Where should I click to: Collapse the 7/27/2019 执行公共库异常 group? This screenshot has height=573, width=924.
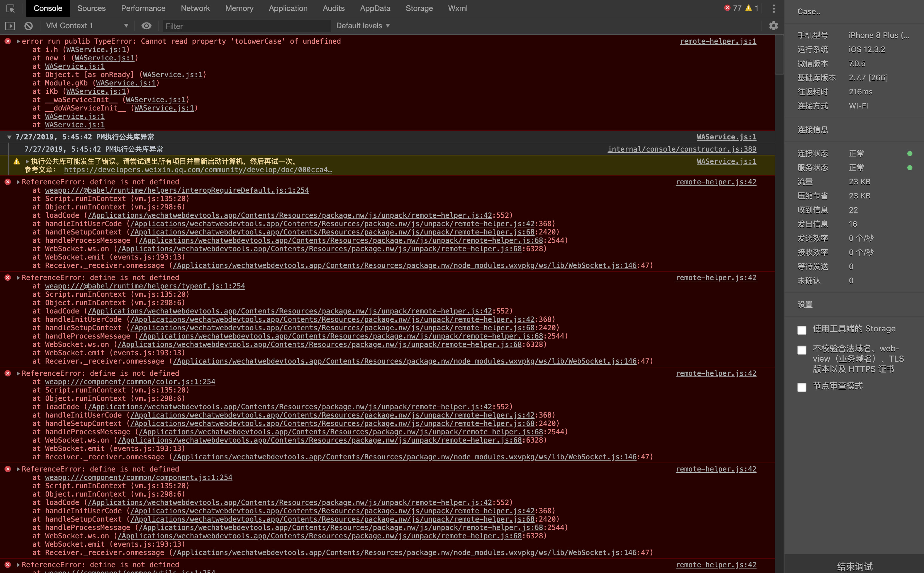9,137
